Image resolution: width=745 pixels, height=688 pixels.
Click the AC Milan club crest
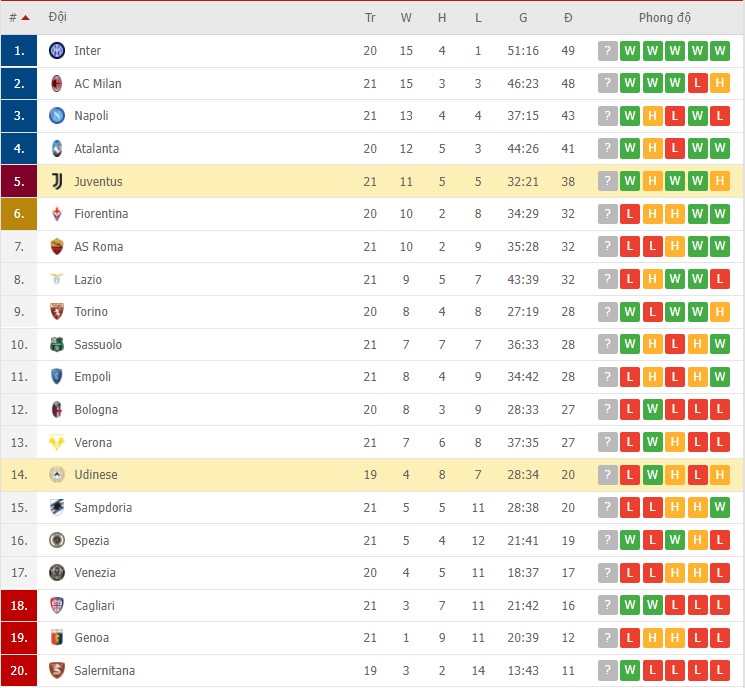tap(57, 83)
